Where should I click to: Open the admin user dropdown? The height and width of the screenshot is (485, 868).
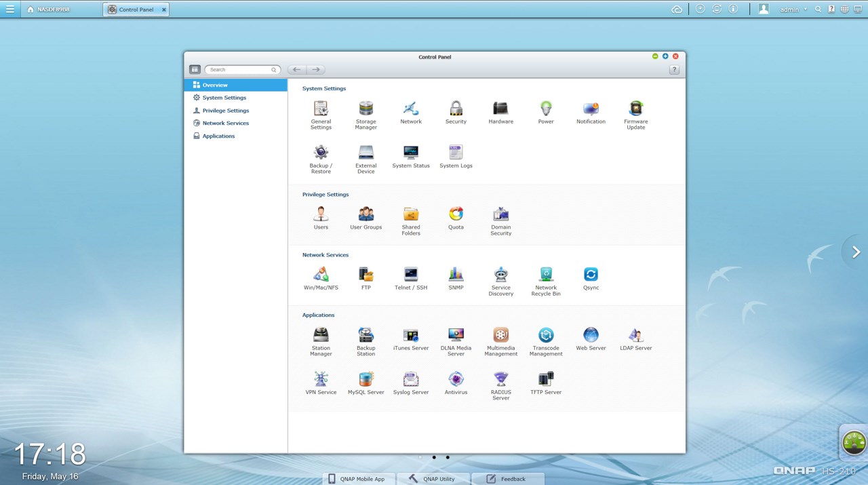[793, 9]
